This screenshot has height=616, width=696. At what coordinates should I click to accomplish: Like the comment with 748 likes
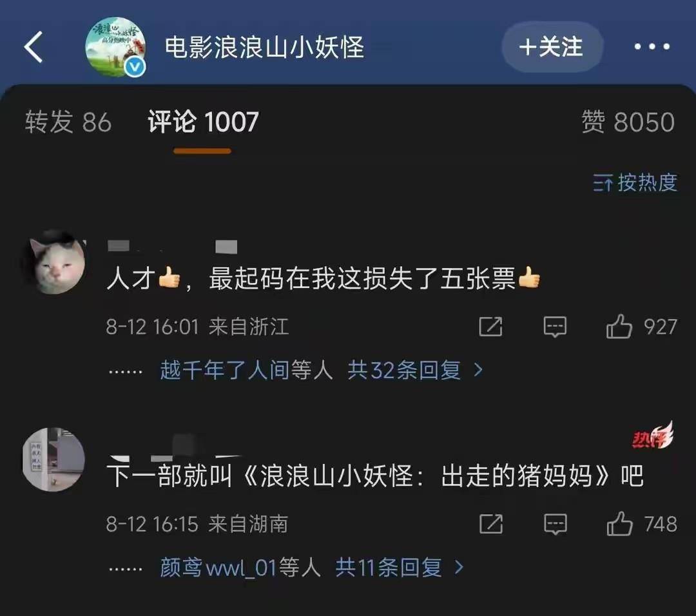(x=619, y=524)
